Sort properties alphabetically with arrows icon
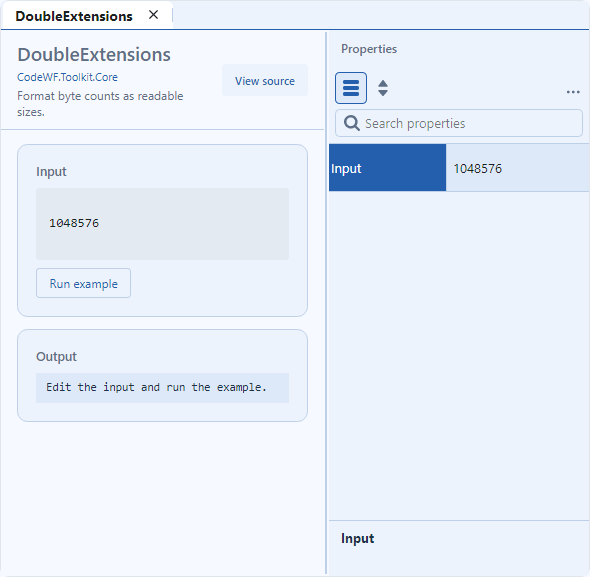This screenshot has width=590, height=577. pos(383,88)
